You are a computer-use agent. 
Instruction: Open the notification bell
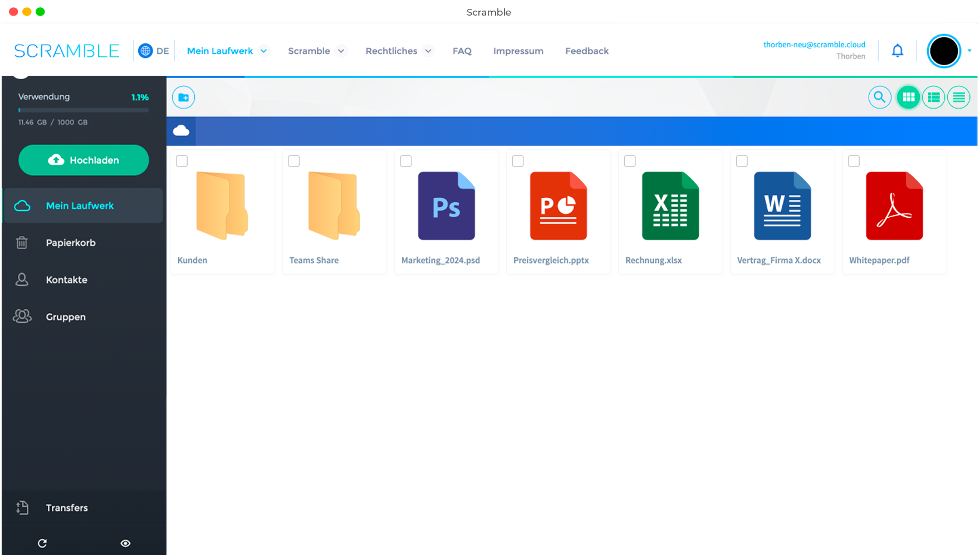[898, 51]
